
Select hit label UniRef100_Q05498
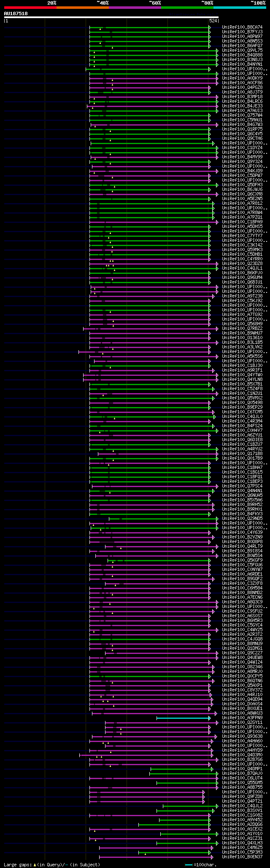pyautogui.click(x=242, y=402)
